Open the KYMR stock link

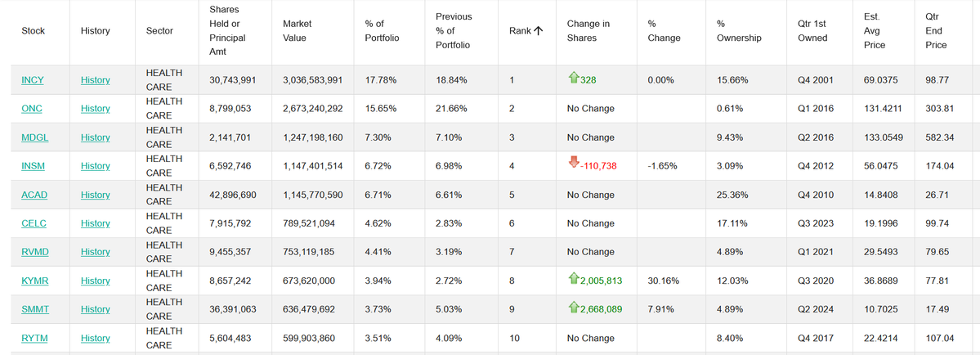tap(35, 281)
